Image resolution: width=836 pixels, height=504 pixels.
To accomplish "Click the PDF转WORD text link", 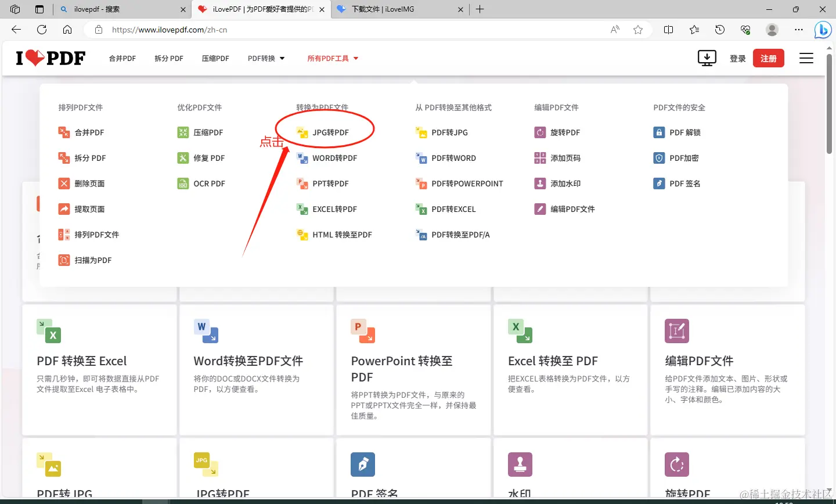I will tap(453, 158).
